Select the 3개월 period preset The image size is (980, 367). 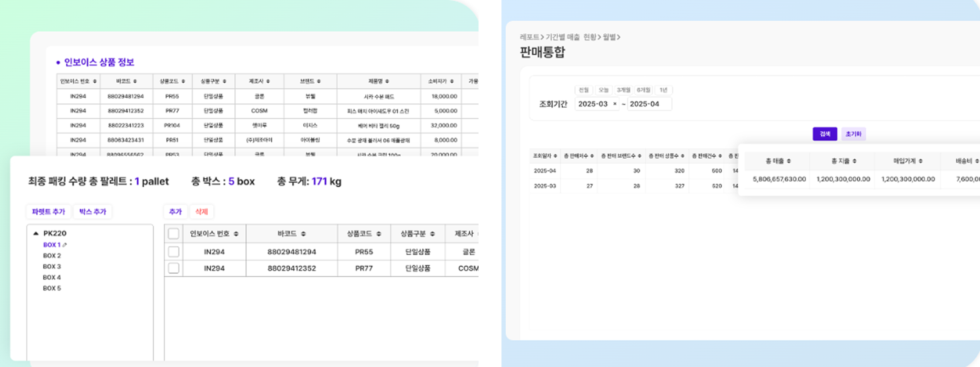coord(623,90)
